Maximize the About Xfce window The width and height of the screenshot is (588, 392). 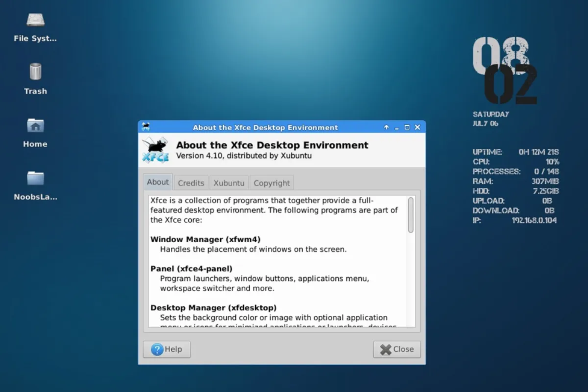(x=407, y=127)
